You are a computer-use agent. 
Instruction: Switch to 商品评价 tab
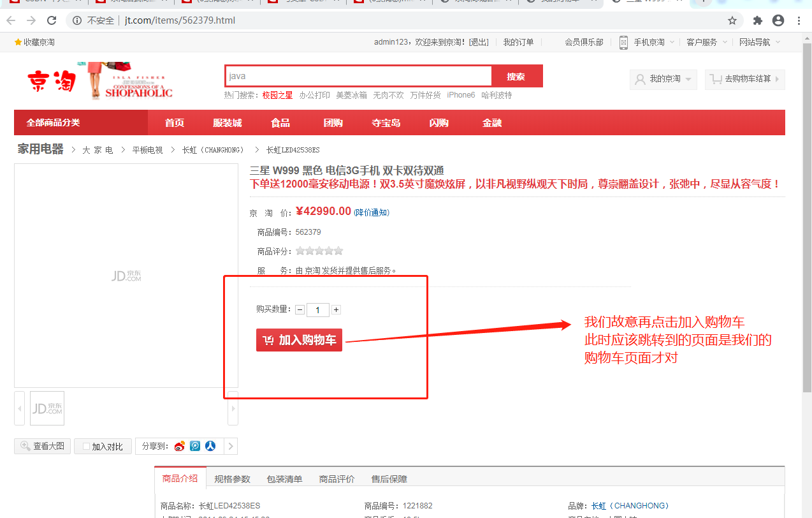click(337, 478)
